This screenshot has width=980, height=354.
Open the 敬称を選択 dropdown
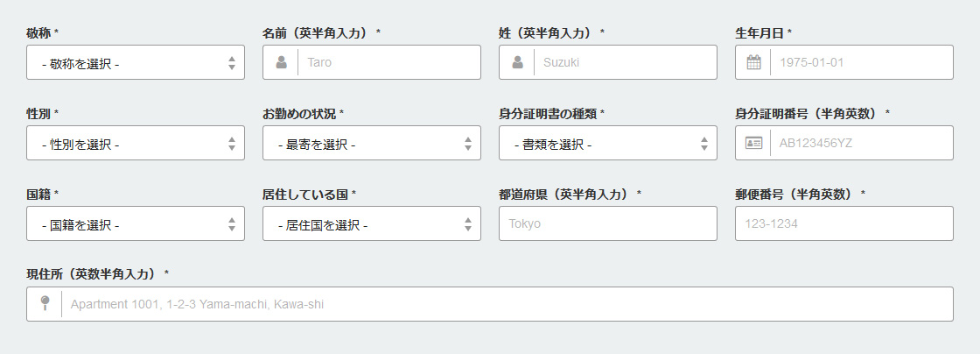pyautogui.click(x=136, y=62)
